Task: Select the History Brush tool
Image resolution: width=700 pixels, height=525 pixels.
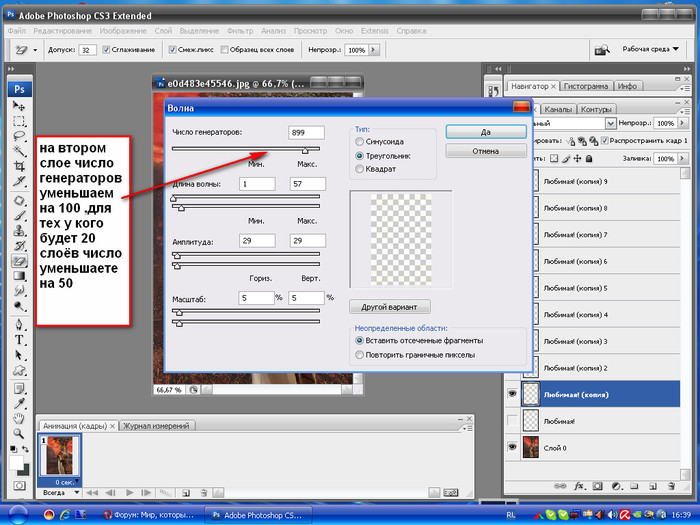Action: (x=19, y=246)
